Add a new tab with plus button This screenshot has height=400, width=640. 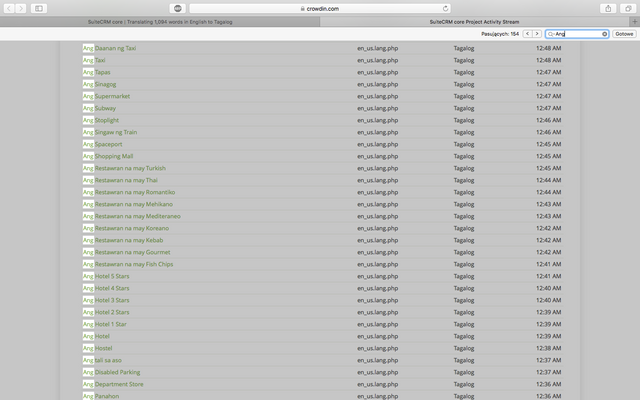click(634, 22)
